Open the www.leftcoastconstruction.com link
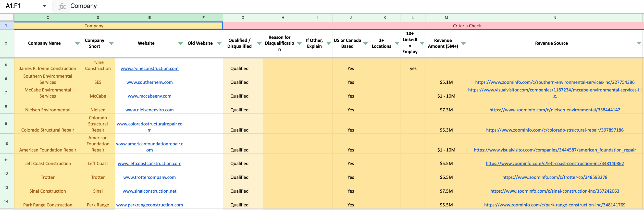Viewport: 644px width, 210px height. pyautogui.click(x=150, y=164)
